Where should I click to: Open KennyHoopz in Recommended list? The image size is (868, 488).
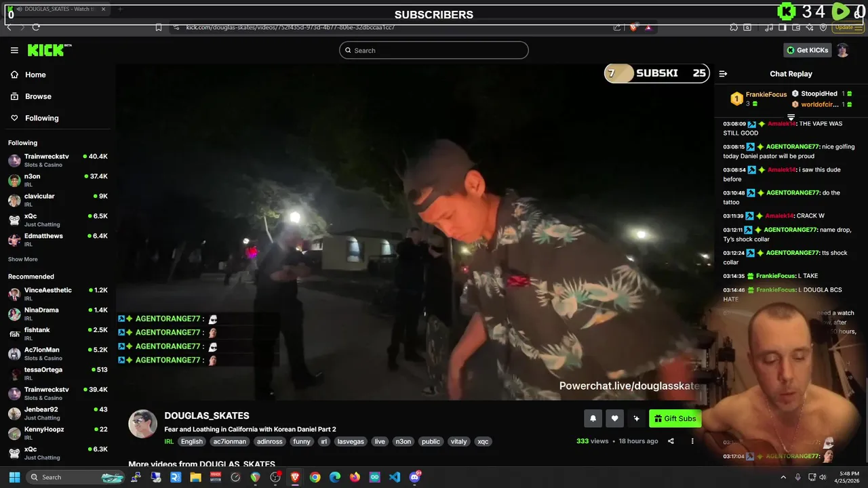58,433
